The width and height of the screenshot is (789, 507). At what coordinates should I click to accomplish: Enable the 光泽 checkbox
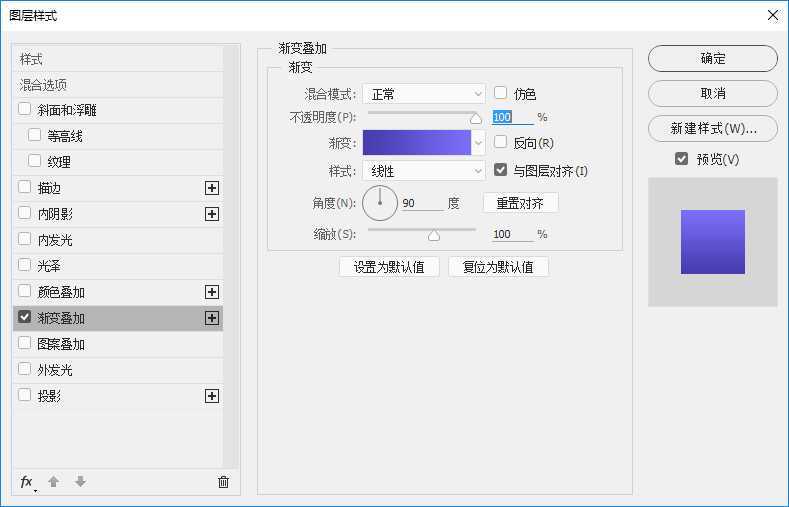pos(24,265)
